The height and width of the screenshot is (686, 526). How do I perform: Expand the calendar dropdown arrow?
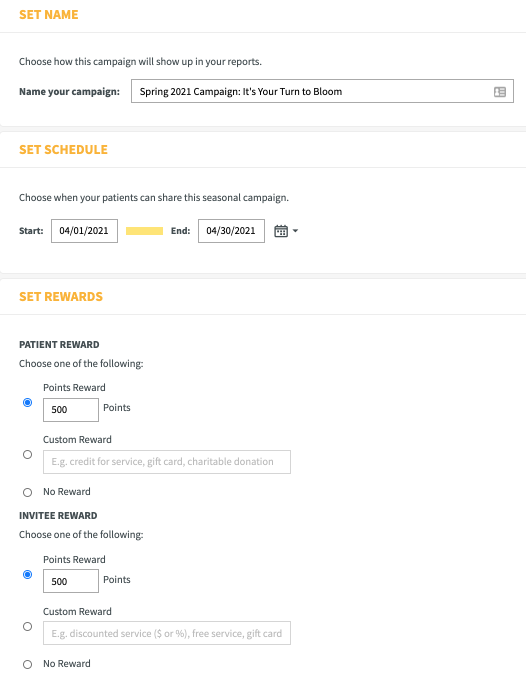point(295,231)
